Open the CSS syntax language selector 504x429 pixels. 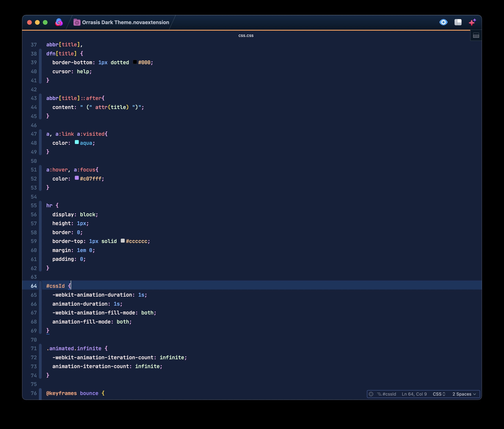click(x=439, y=394)
